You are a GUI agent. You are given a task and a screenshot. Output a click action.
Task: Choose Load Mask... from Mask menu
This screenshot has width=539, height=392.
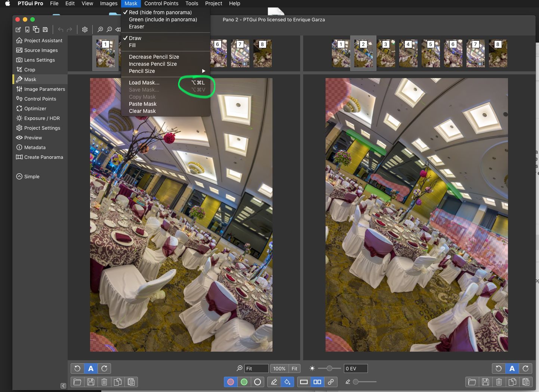(x=144, y=83)
